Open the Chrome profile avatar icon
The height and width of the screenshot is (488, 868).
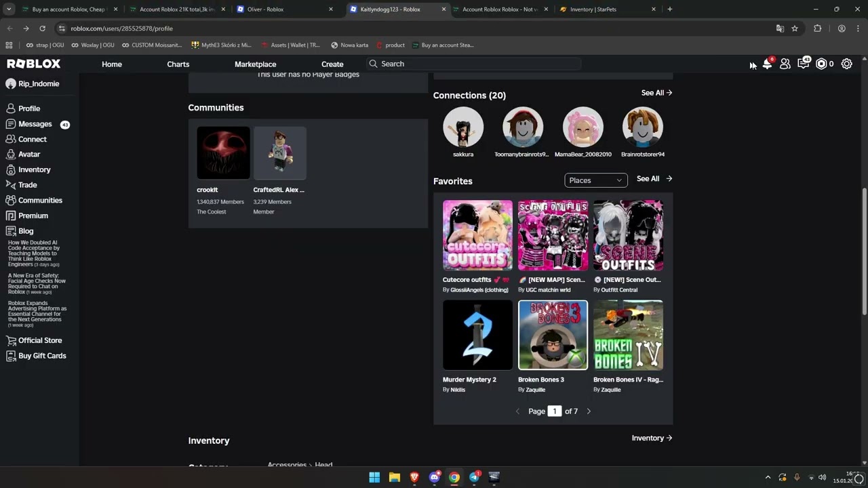tap(842, 28)
